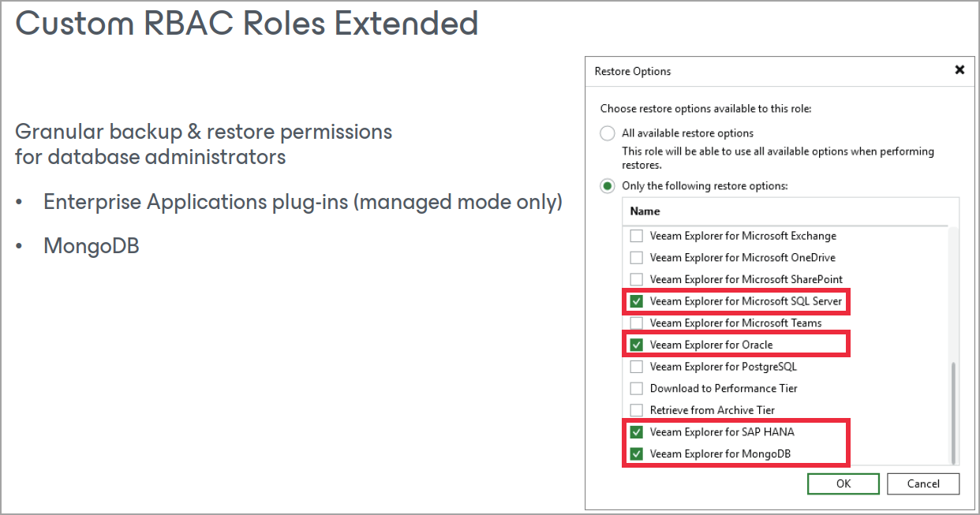The width and height of the screenshot is (980, 515).
Task: Close the Restore Options dialog
Action: [x=959, y=70]
